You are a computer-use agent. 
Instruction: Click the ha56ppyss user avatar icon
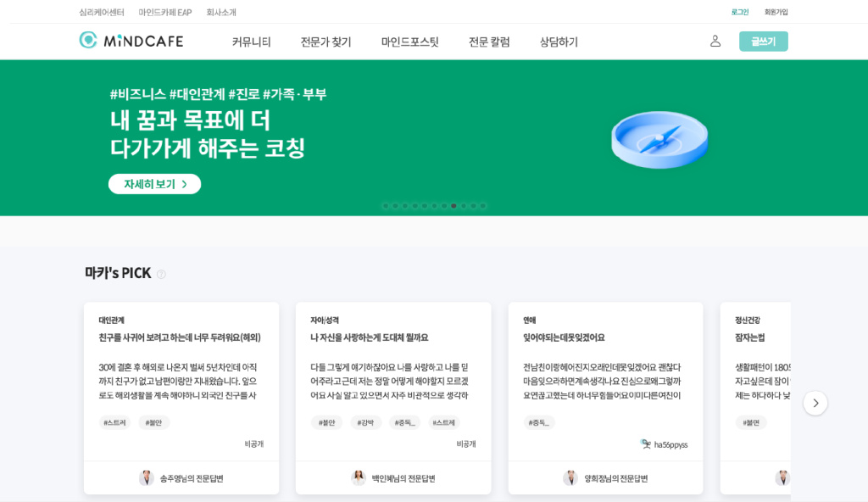point(645,443)
